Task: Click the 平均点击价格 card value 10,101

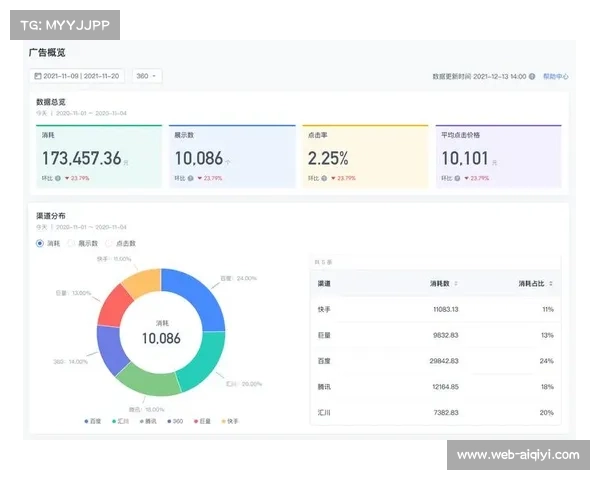Action: [465, 158]
